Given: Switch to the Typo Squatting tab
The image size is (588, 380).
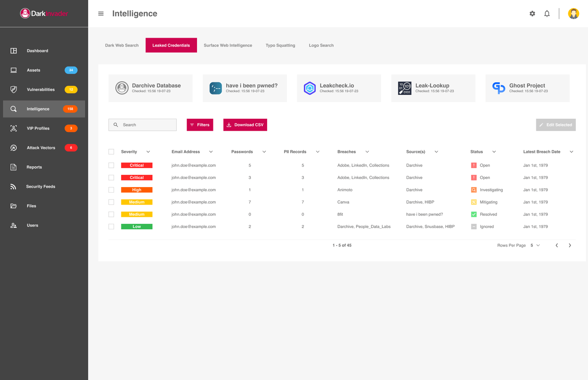Looking at the screenshot, I should point(280,45).
